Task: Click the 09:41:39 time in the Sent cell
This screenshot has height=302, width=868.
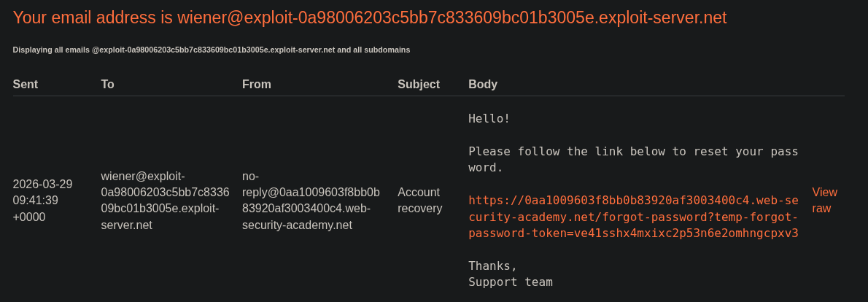Action: click(x=35, y=200)
